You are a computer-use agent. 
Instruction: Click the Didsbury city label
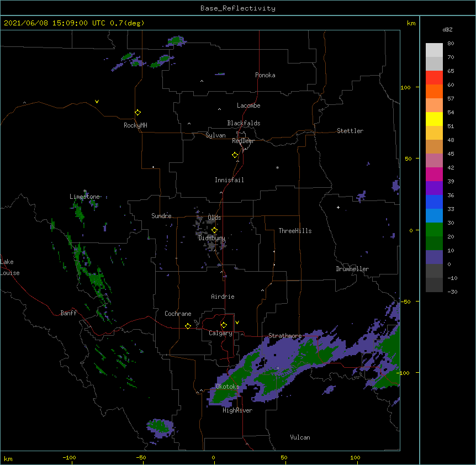tap(211, 238)
